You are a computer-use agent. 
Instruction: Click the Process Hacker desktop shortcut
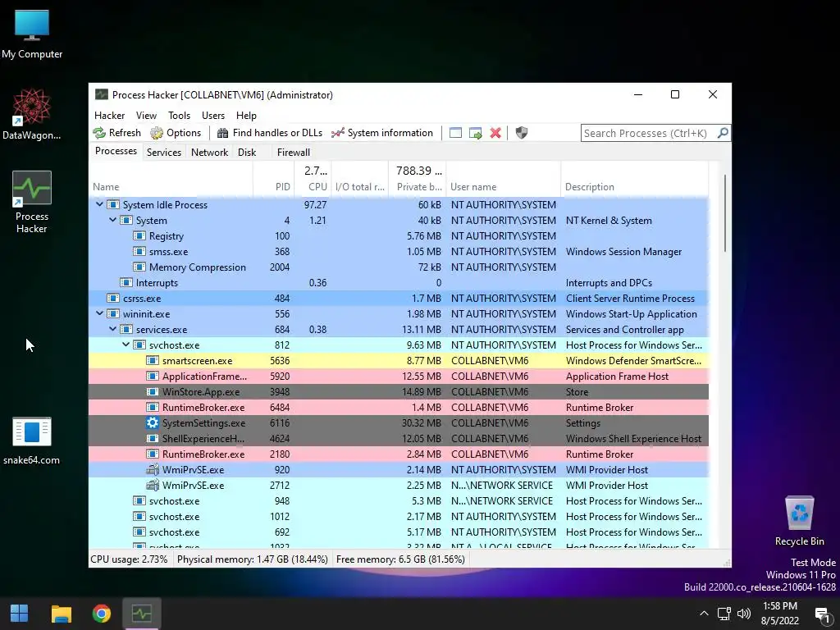point(32,202)
